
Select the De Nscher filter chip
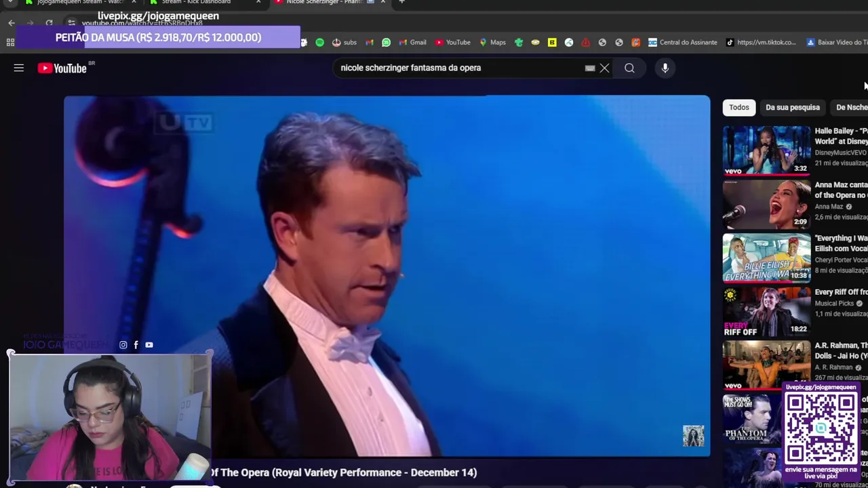pos(851,107)
